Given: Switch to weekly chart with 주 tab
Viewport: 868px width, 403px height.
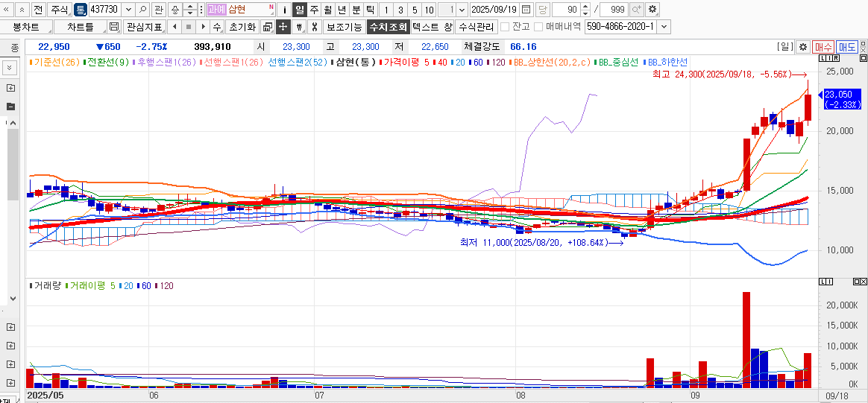Looking at the screenshot, I should 314,10.
